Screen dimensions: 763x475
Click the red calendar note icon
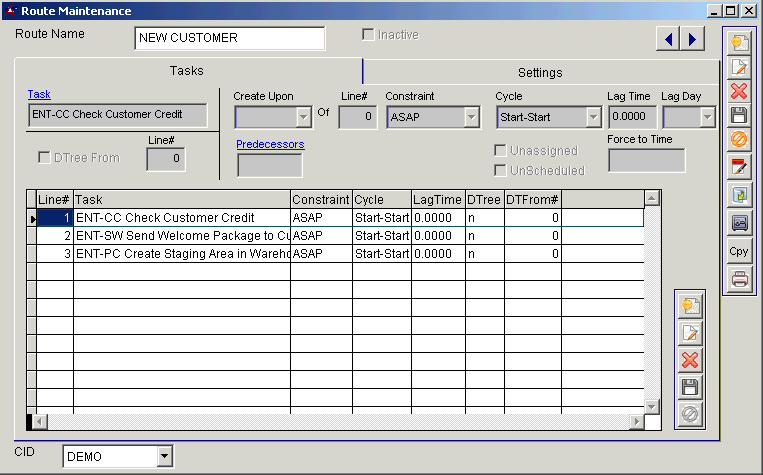coord(740,167)
